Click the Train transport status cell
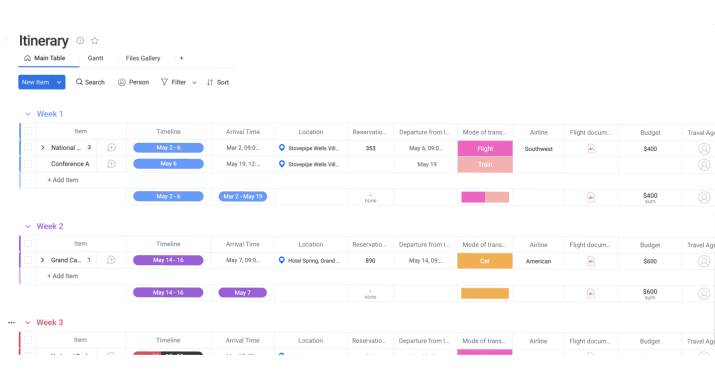 (485, 165)
